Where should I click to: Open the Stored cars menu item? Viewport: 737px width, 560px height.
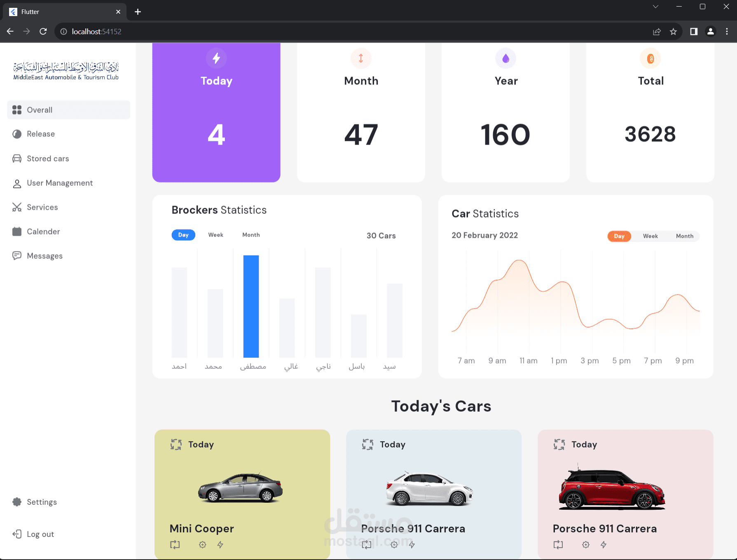point(48,159)
